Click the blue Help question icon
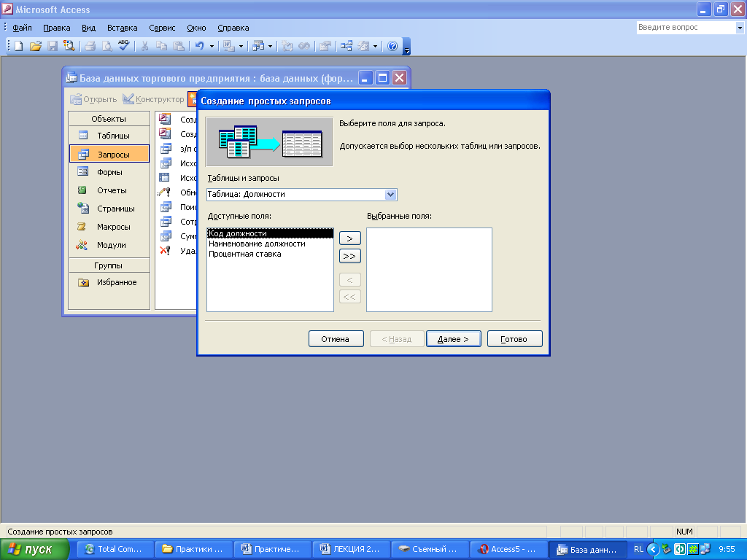 click(x=392, y=46)
